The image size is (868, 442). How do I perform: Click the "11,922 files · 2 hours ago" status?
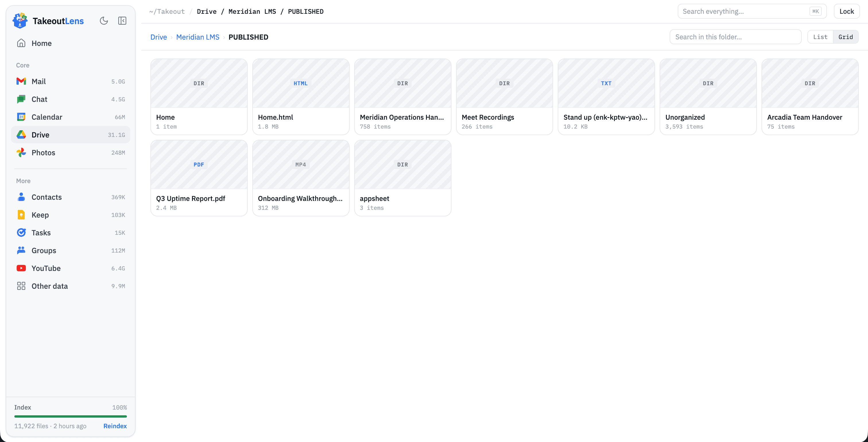pos(50,426)
